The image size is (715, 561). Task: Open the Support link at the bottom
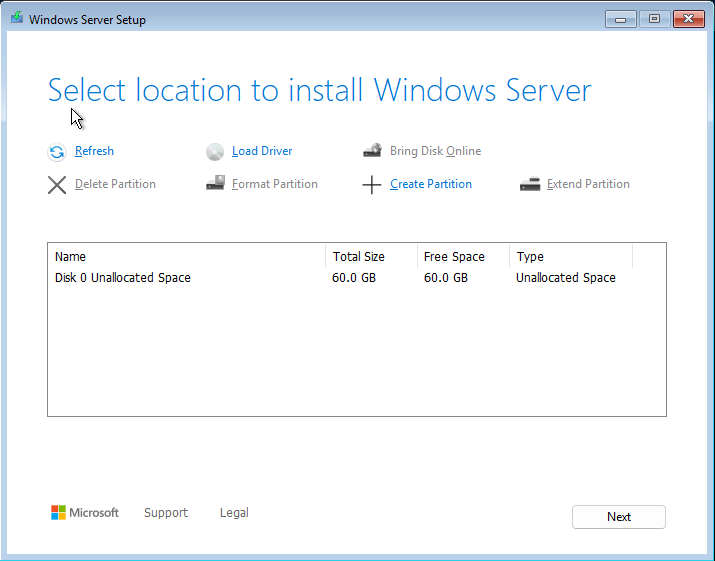tap(165, 513)
